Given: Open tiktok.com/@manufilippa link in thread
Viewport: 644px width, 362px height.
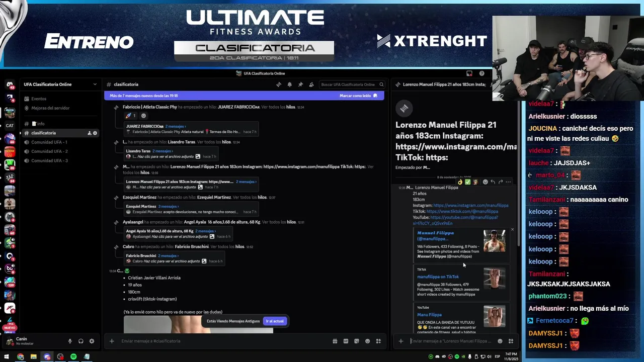Looking at the screenshot, I should [x=462, y=211].
